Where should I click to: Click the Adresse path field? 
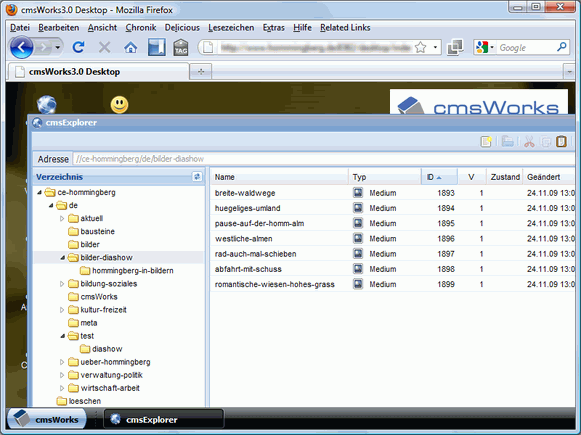[324, 159]
